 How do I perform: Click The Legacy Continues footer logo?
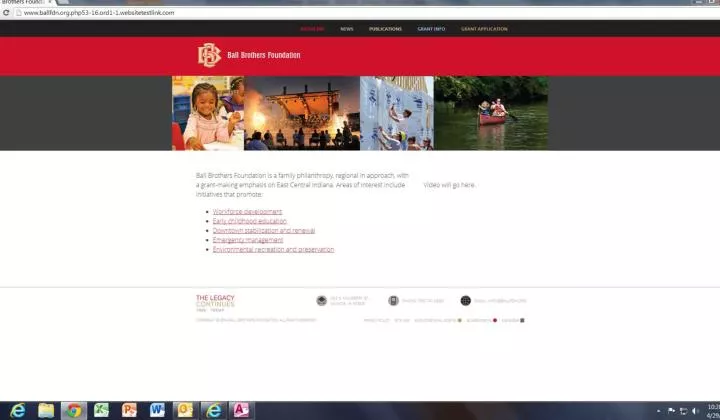[x=215, y=303]
